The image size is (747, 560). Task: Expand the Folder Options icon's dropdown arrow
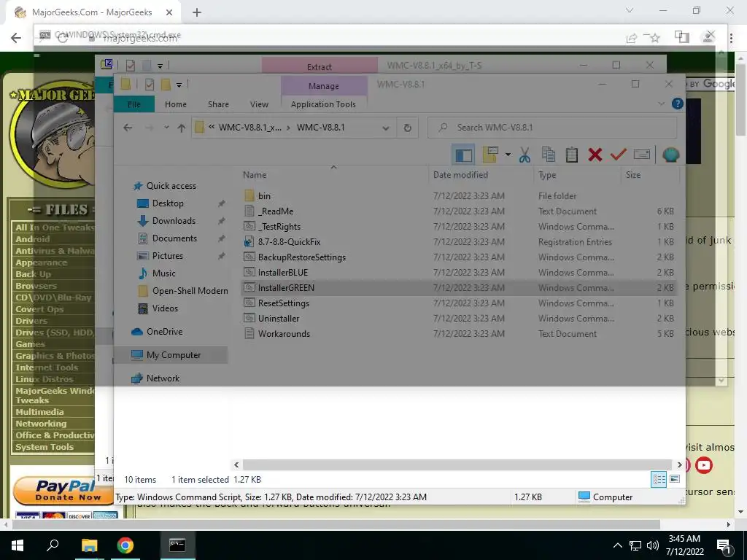coord(508,155)
